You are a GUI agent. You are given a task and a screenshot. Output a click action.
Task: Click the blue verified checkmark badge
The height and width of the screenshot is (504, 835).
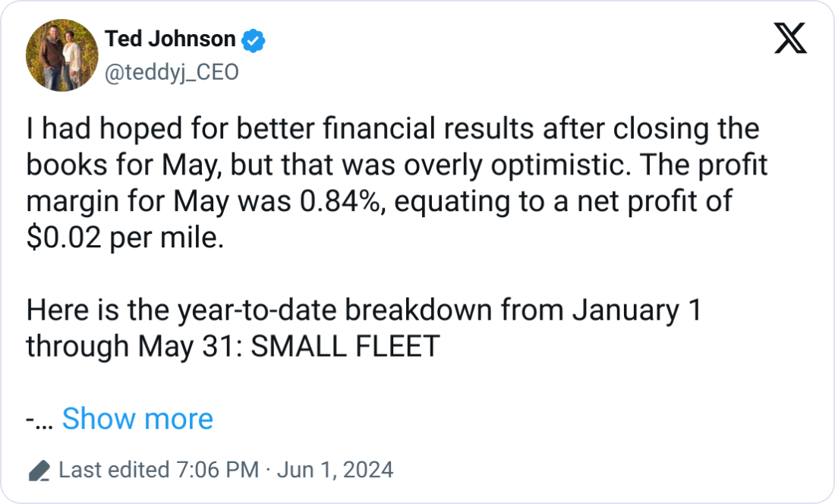pos(254,39)
